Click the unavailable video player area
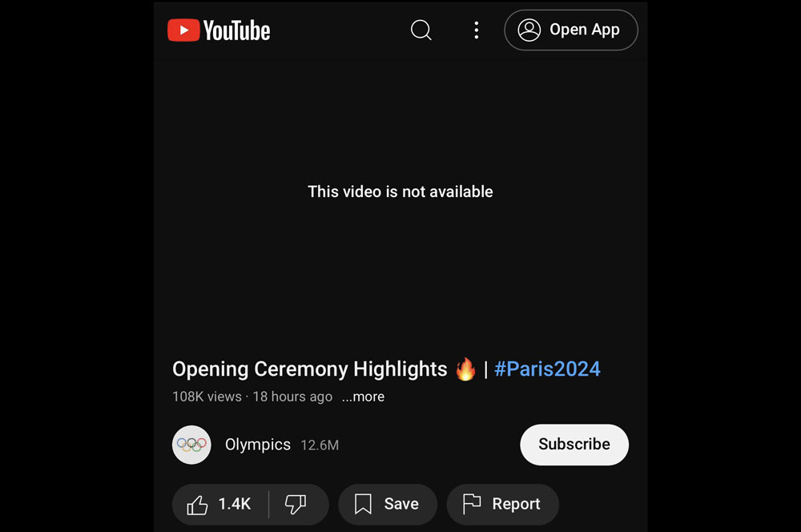 click(x=400, y=191)
